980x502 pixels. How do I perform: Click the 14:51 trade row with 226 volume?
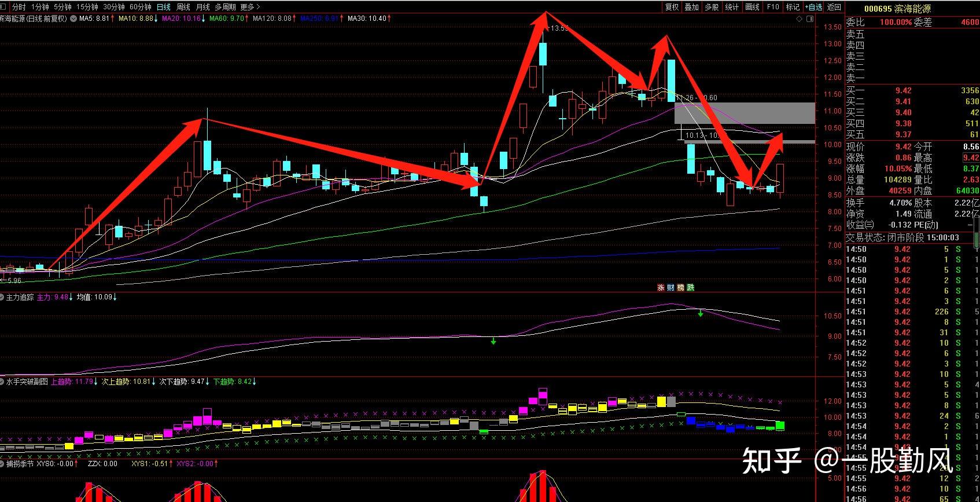coord(912,312)
